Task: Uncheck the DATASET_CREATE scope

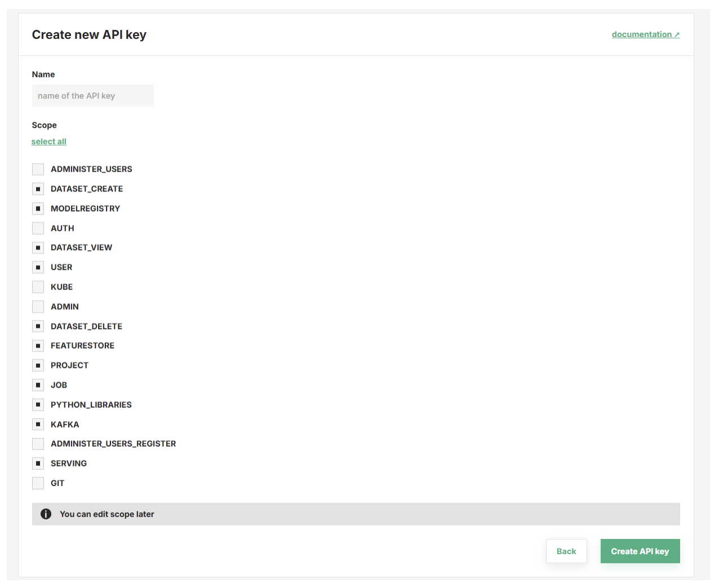Action: [x=38, y=189]
